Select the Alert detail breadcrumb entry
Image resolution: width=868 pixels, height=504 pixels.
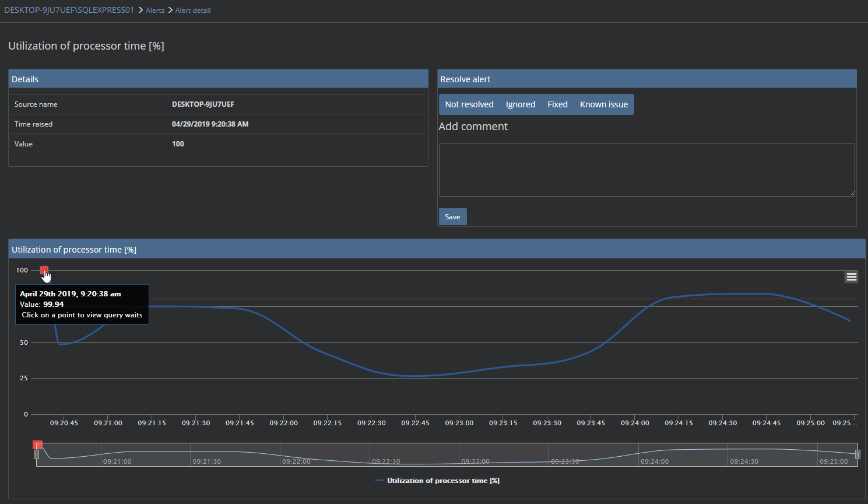(193, 10)
